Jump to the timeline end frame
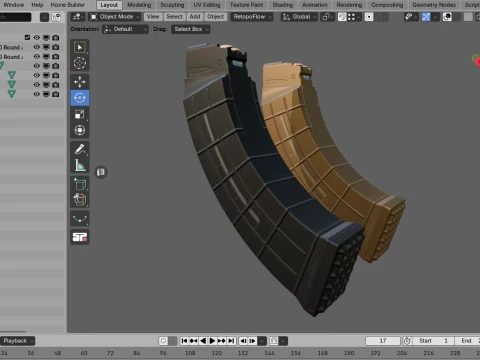The image size is (480, 360). click(x=231, y=341)
